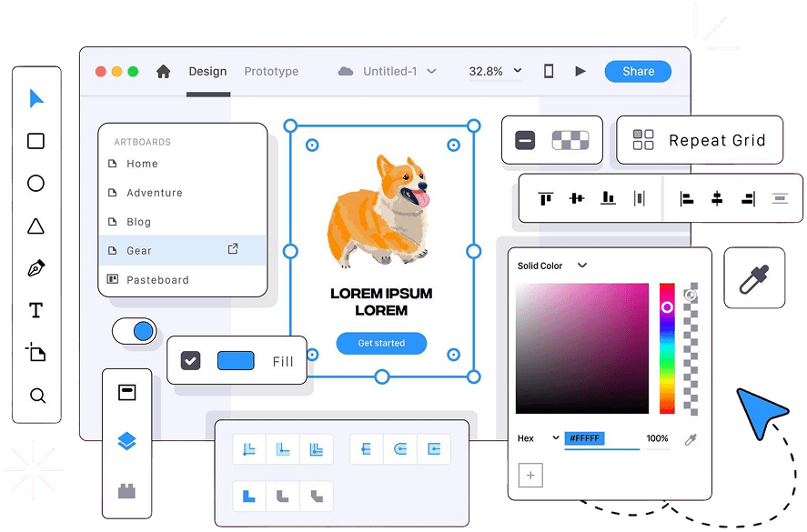Screen dimensions: 807x532
Task: Select the Text tool
Action: click(36, 311)
